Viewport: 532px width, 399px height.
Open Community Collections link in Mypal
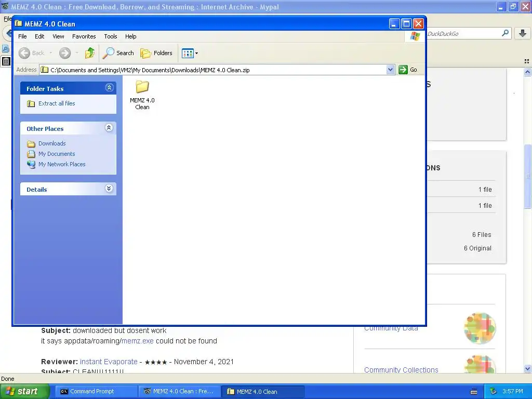click(x=401, y=370)
